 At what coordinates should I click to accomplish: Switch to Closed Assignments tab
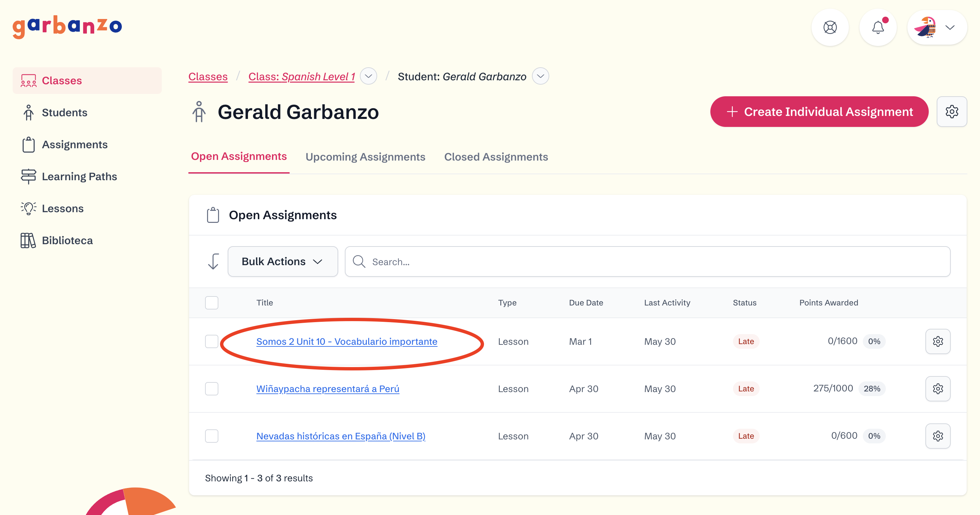496,157
